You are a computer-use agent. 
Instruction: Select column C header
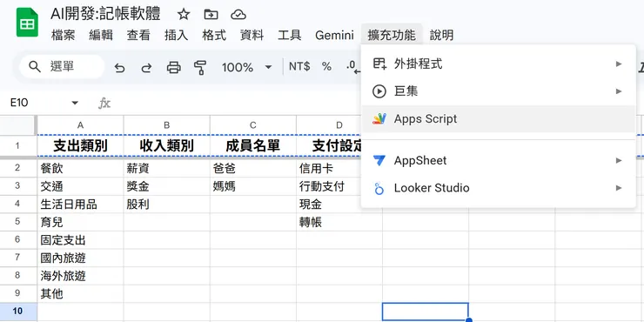tap(253, 124)
